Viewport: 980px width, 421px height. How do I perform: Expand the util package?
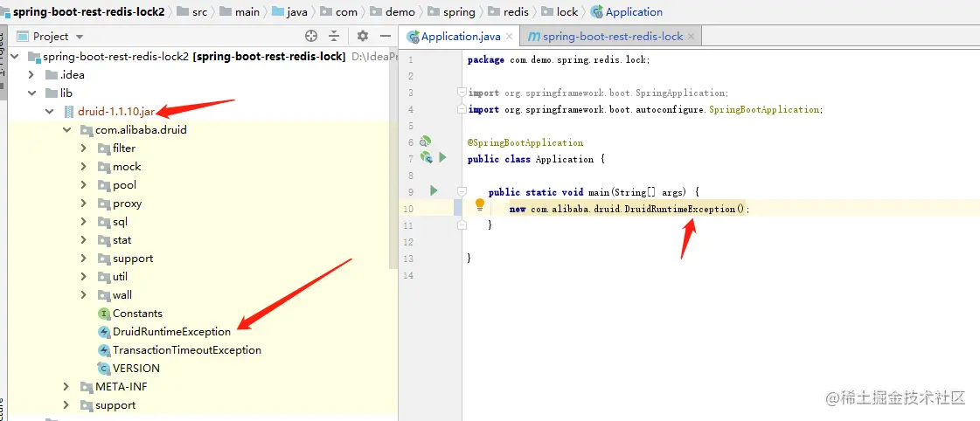pyautogui.click(x=84, y=277)
